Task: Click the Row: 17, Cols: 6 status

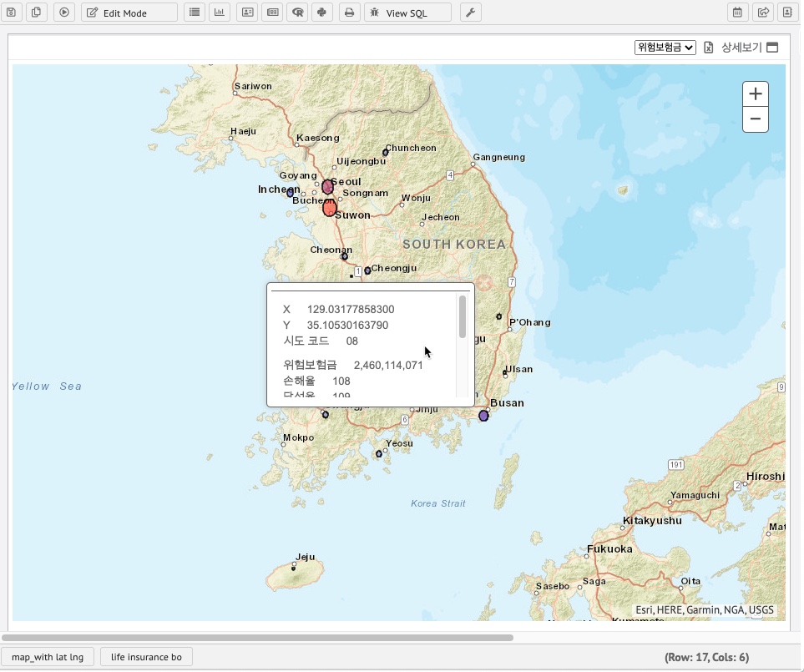Action: [x=706, y=658]
